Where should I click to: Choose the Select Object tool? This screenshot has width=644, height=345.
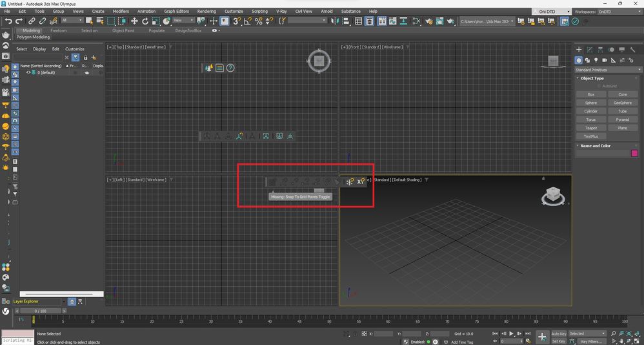[x=89, y=21]
